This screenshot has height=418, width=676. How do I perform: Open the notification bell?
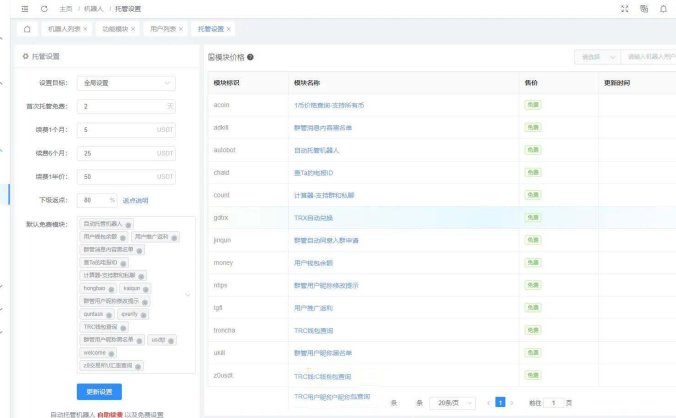(x=663, y=9)
